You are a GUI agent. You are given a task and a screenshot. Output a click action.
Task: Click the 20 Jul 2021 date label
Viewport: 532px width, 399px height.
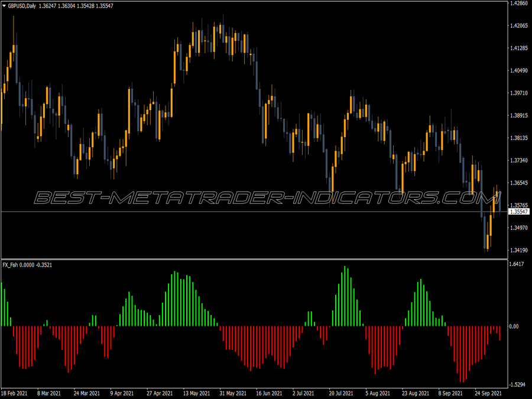click(341, 394)
